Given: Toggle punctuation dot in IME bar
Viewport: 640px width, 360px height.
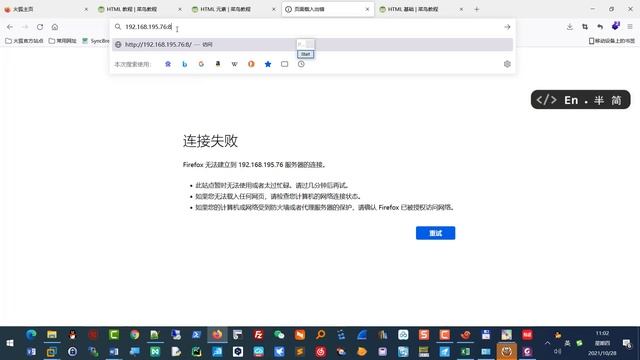Looking at the screenshot, I should click(586, 102).
